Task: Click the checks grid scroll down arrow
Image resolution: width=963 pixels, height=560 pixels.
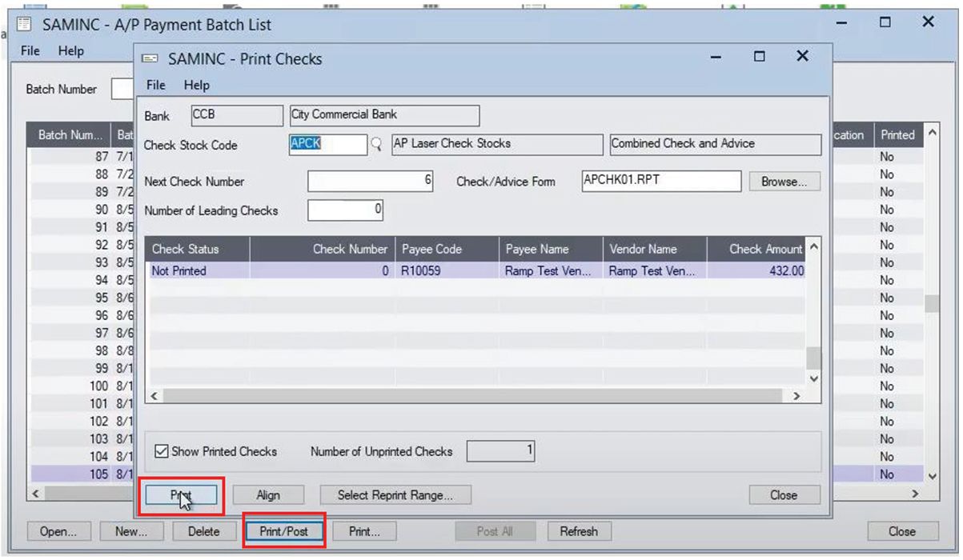Action: [x=814, y=378]
